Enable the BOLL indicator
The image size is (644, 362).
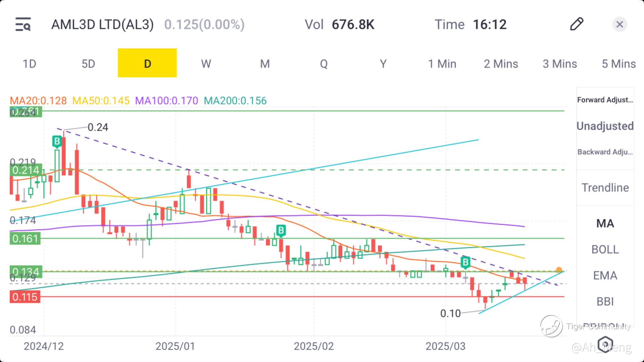[x=605, y=250]
